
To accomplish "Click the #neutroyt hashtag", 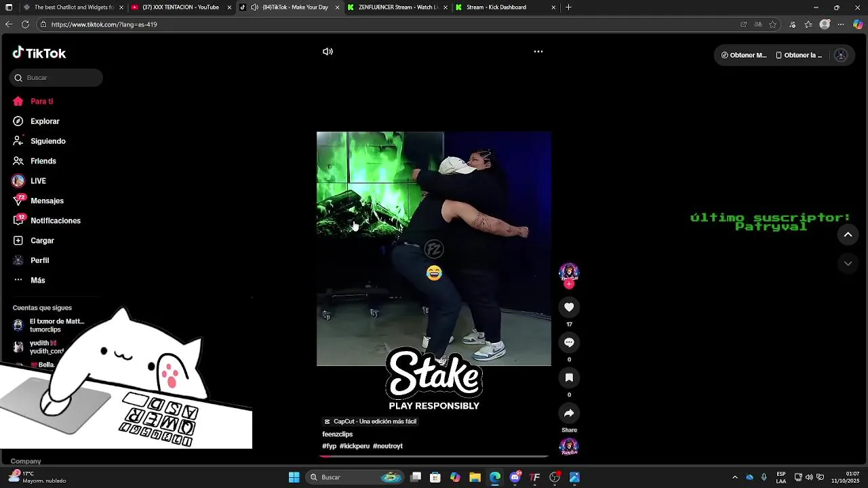I will click(388, 446).
